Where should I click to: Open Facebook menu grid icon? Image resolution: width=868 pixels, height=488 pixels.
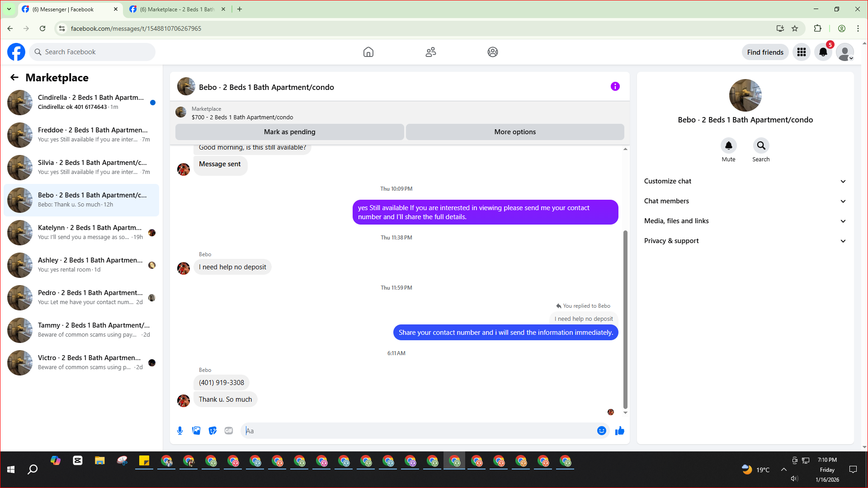pos(802,52)
